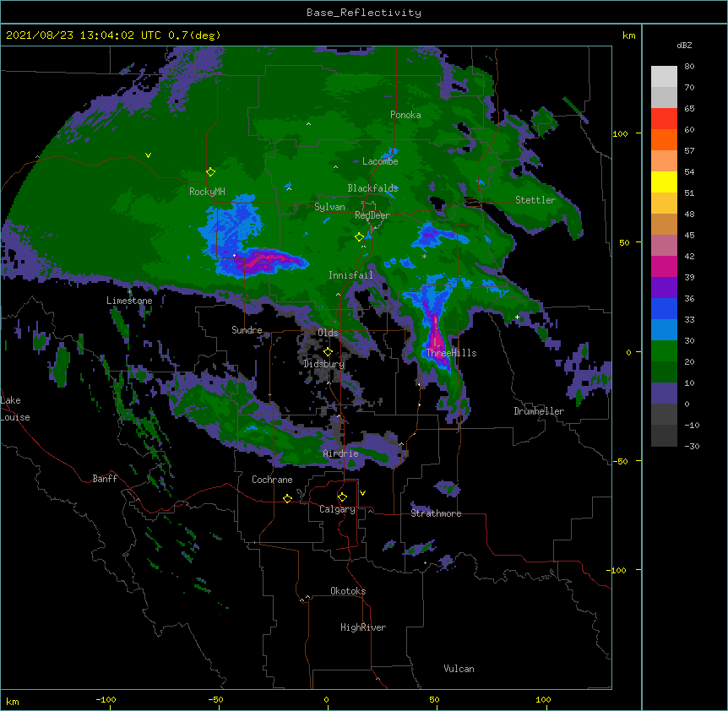This screenshot has width=728, height=711.
Task: Click the asterisk marker above Limestone label
Action: pyautogui.click(x=129, y=292)
